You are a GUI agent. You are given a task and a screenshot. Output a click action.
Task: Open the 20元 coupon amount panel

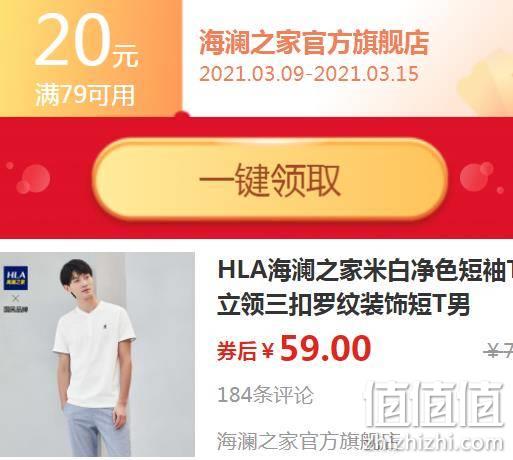click(91, 58)
